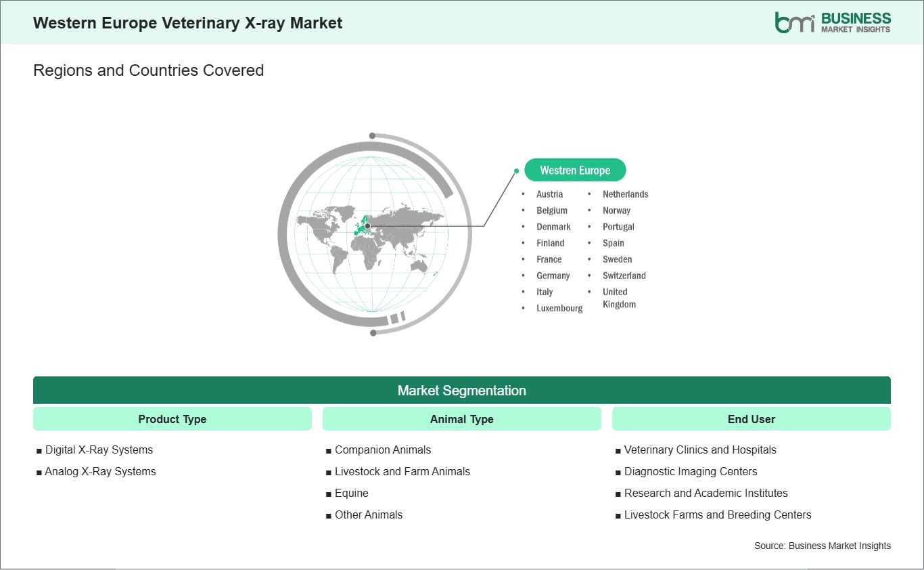The height and width of the screenshot is (570, 924).
Task: Click the Source: Business Market Insights credit
Action: pyautogui.click(x=823, y=546)
